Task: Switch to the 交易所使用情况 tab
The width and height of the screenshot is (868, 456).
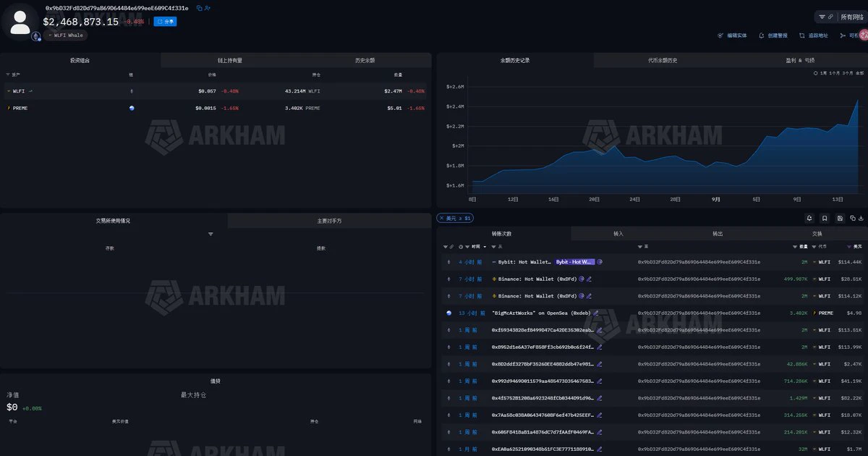Action: point(114,221)
